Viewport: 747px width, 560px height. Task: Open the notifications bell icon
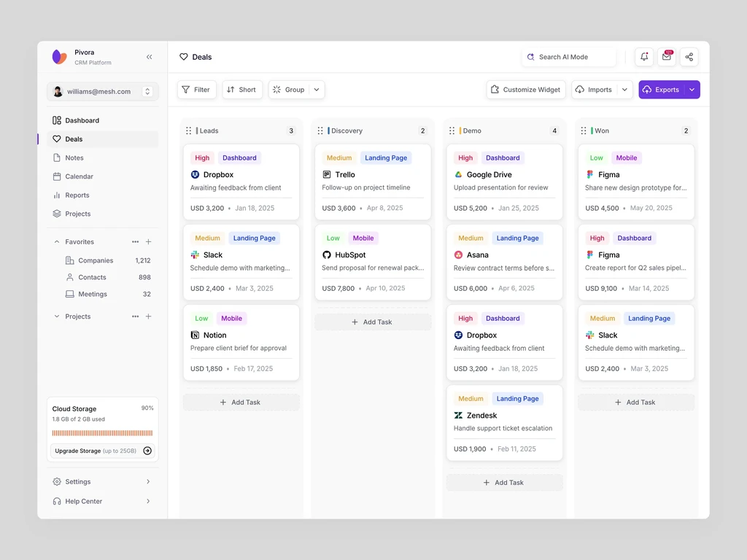(x=644, y=57)
